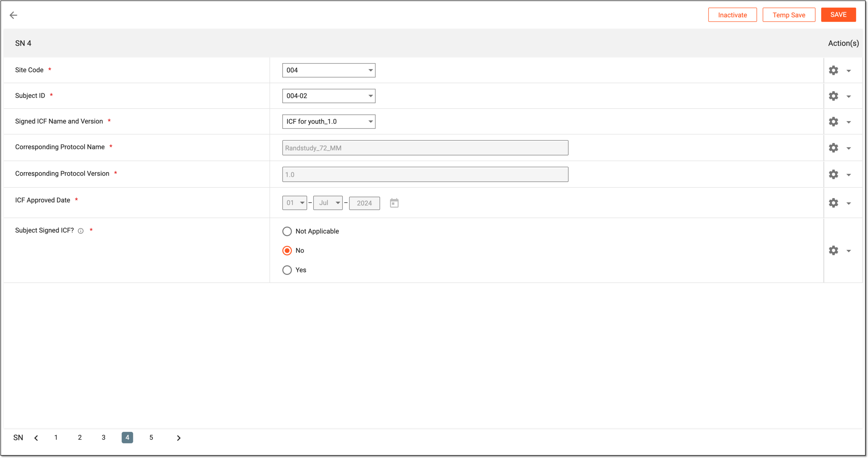868x458 pixels.
Task: Click the year field showing 2024
Action: click(364, 203)
